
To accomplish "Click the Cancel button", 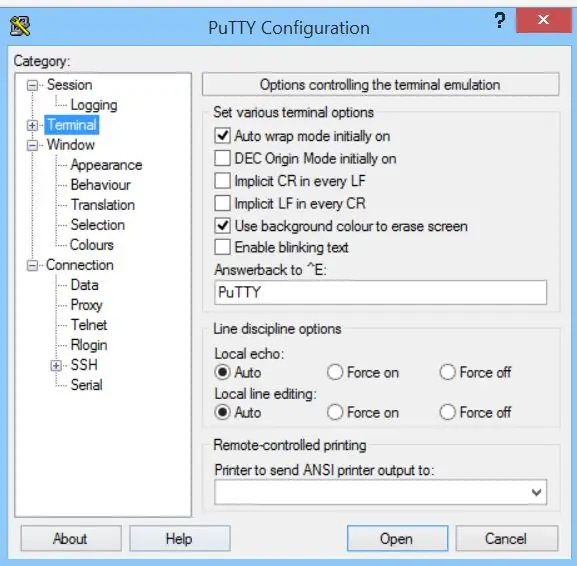I will click(x=506, y=539).
